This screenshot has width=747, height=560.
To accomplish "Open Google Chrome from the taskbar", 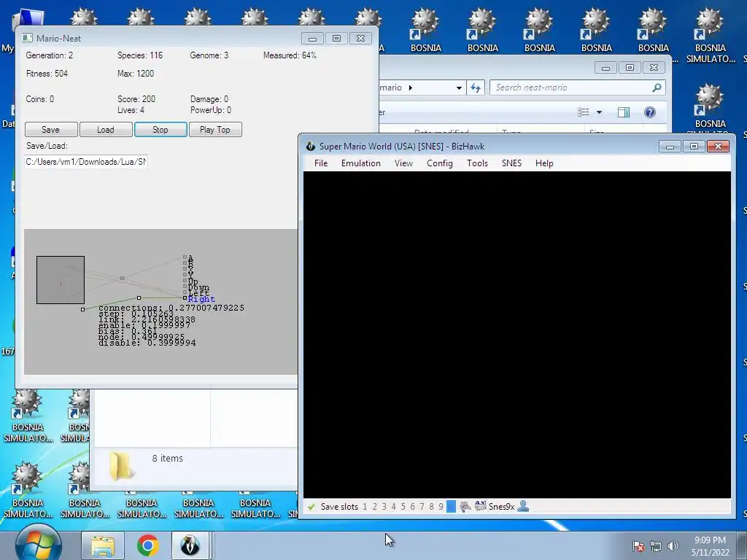I will click(147, 545).
